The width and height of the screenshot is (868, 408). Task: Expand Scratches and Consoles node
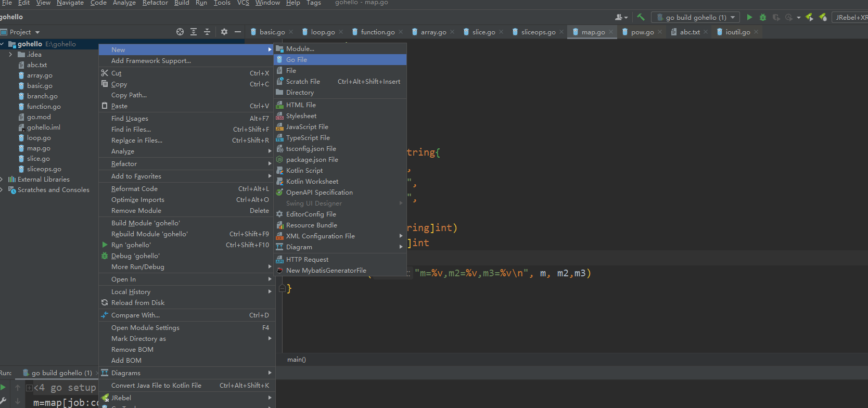(x=2, y=190)
